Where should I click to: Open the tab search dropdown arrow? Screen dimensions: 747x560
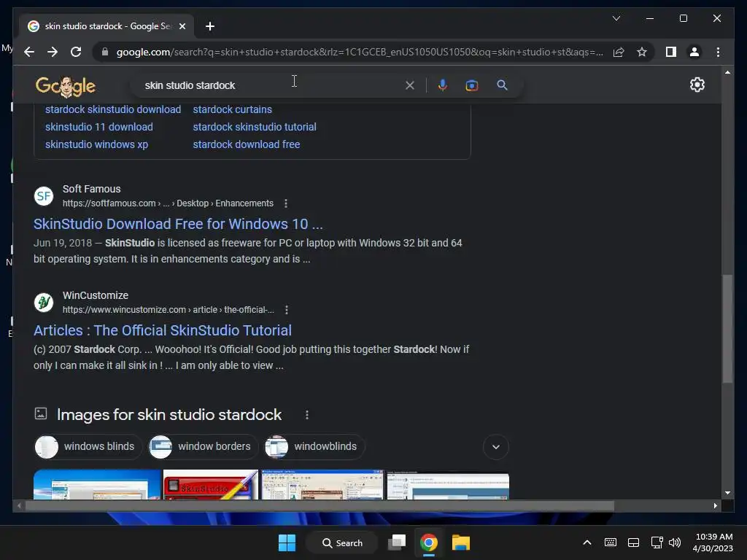click(x=616, y=18)
